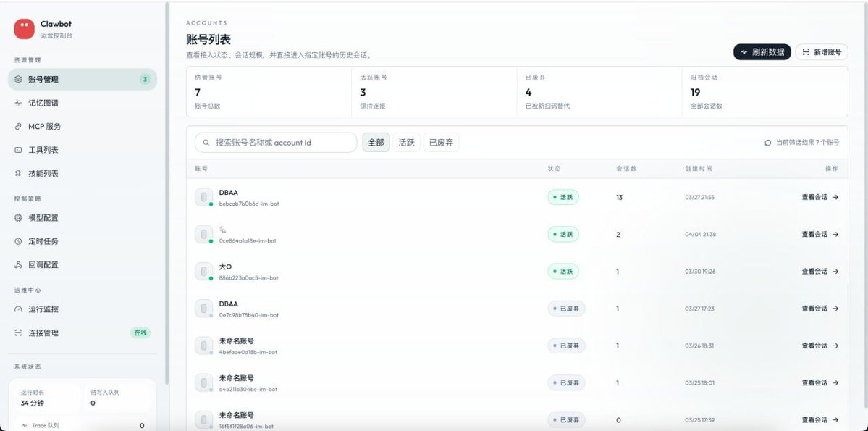Click the arrow icon in 大O row
This screenshot has height=431, width=868.
click(835, 272)
